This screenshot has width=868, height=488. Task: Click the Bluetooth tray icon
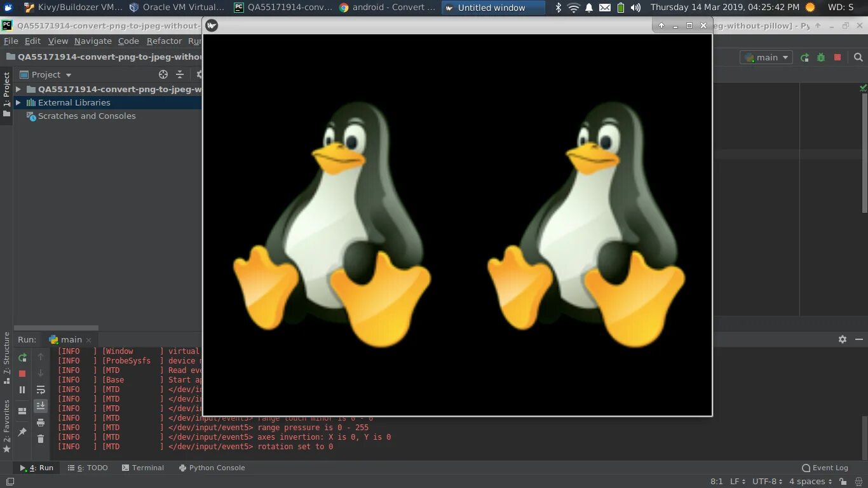tap(559, 8)
